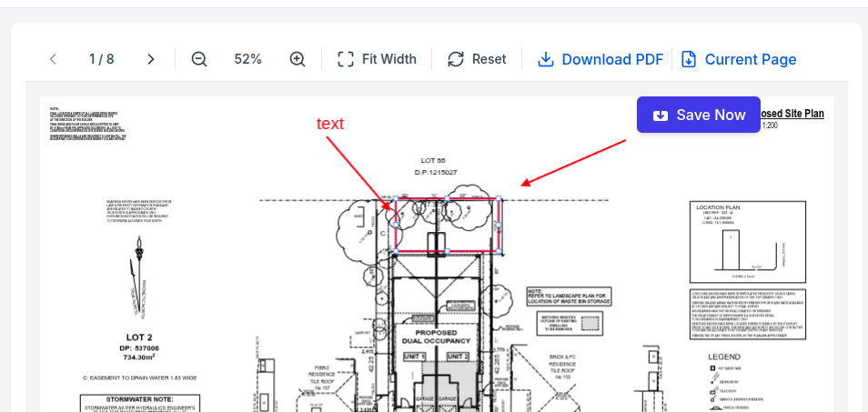868x412 pixels.
Task: Click the 52% zoom level value
Action: (247, 59)
